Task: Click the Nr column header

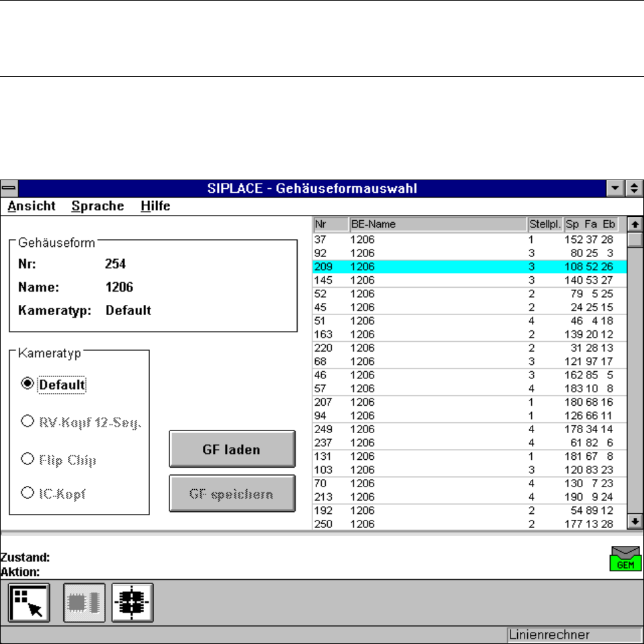Action: 330,224
